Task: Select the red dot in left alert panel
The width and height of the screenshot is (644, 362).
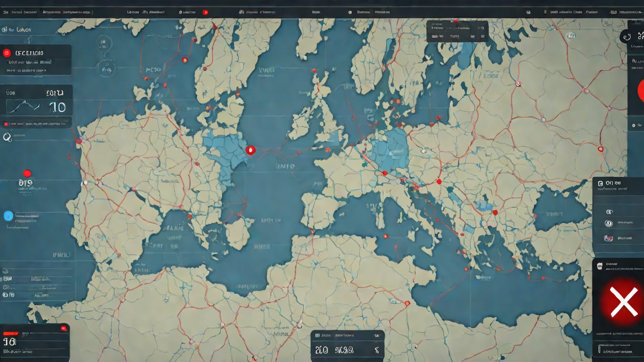Action: [x=7, y=53]
